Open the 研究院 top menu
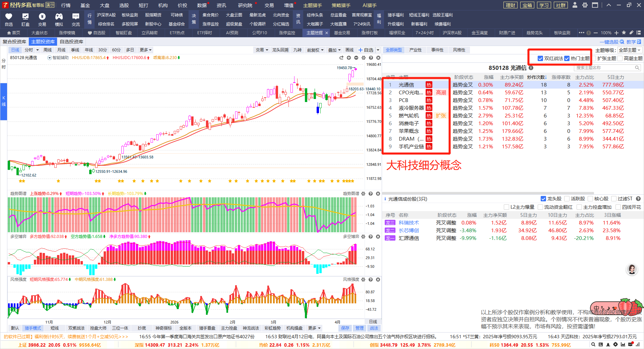Image resolution: width=644 pixels, height=349 pixels. tap(245, 5)
